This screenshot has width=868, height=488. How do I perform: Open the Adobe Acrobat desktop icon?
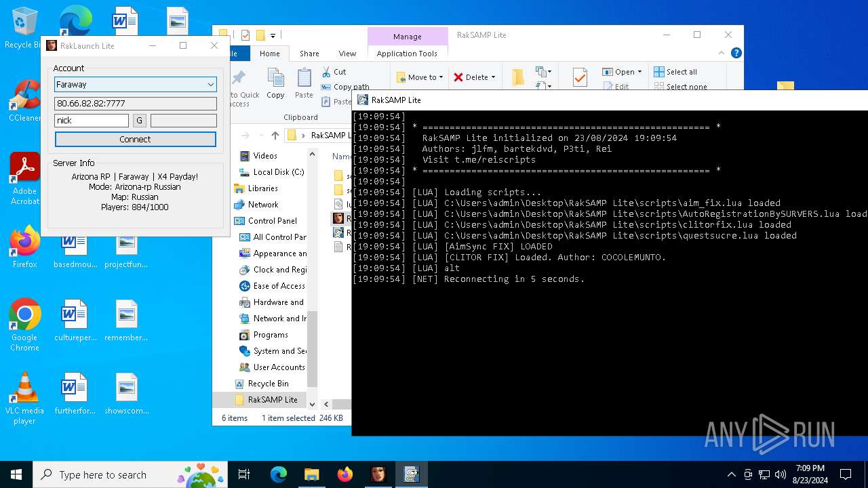24,179
